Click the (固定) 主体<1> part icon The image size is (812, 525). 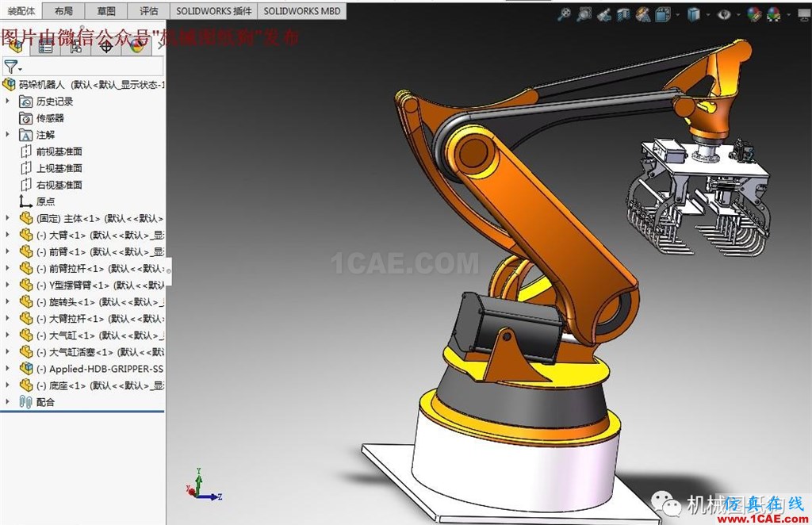click(26, 218)
